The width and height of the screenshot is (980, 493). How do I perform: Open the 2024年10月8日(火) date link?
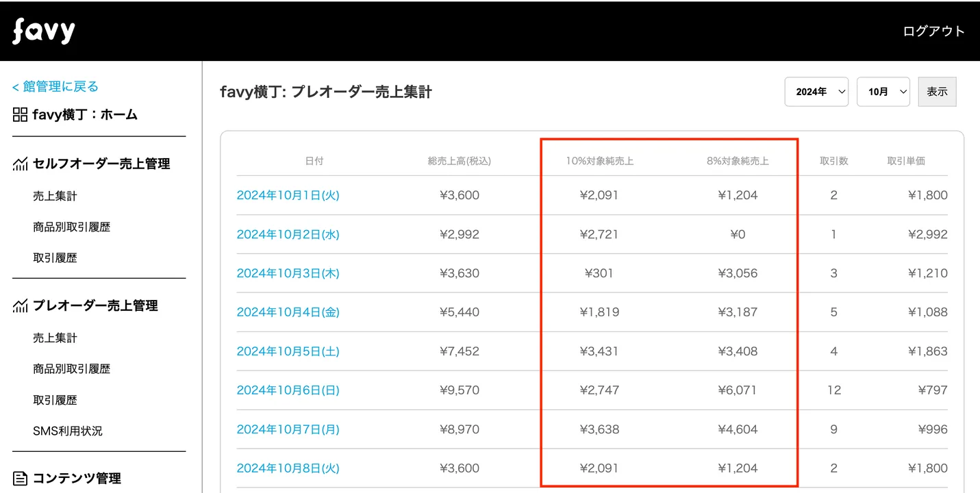288,468
